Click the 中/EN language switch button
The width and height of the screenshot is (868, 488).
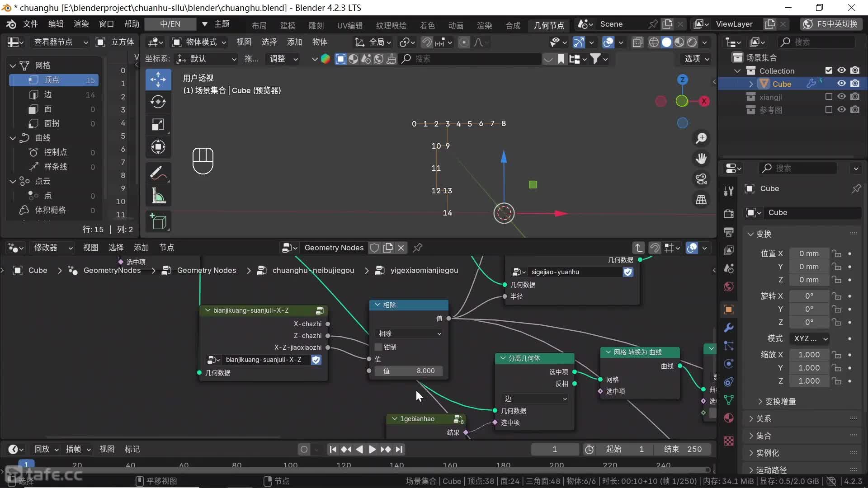click(x=170, y=24)
